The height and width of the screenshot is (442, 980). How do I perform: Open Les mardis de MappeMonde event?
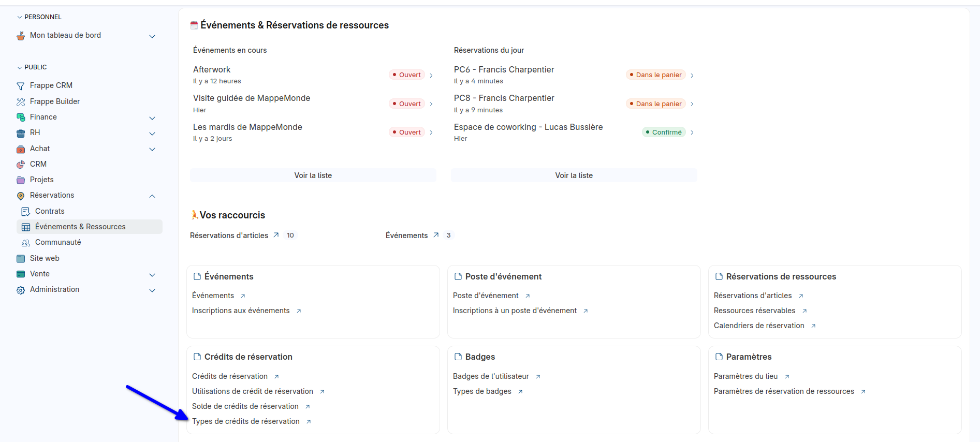click(313, 132)
